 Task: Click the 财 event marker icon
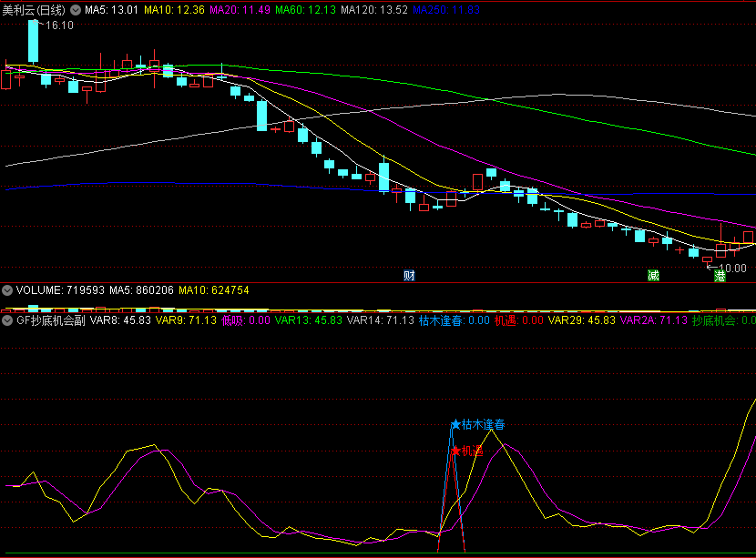(409, 276)
